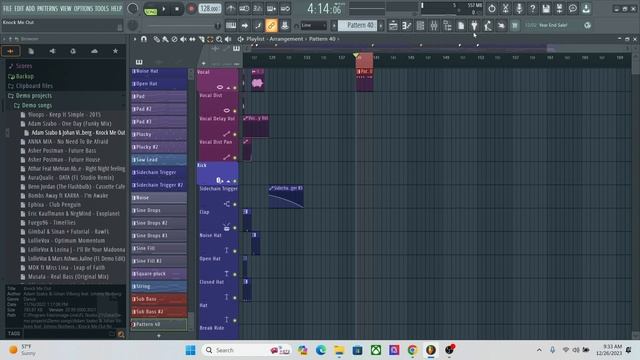Select the playlist zoom tool
The width and height of the screenshot is (640, 360).
click(x=219, y=39)
